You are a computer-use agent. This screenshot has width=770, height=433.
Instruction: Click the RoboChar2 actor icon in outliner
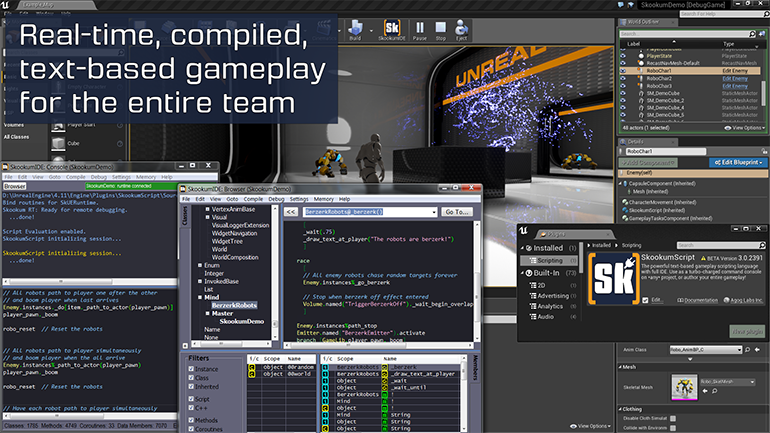coord(640,78)
